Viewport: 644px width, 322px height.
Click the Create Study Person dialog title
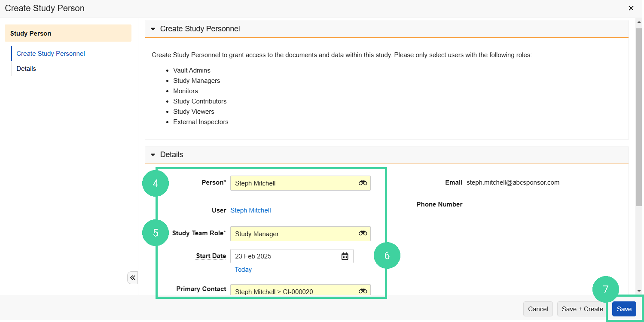45,8
